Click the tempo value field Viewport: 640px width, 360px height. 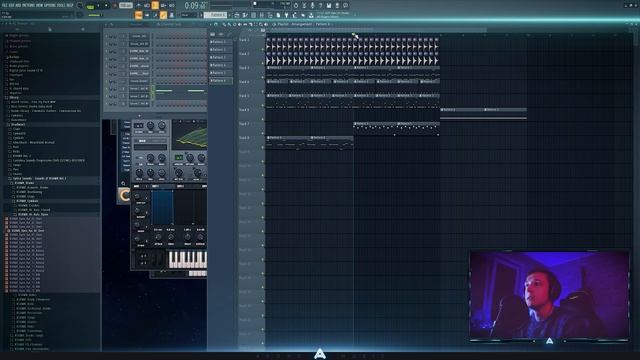coord(126,6)
